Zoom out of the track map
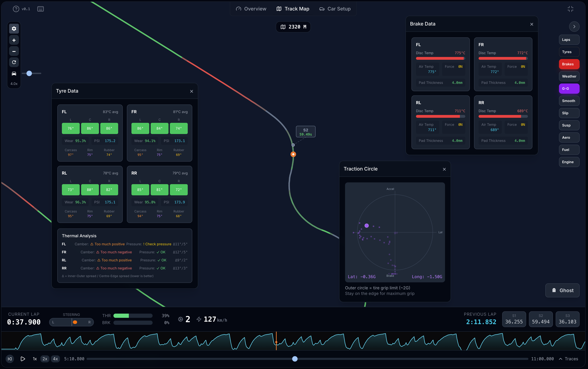 click(x=14, y=51)
